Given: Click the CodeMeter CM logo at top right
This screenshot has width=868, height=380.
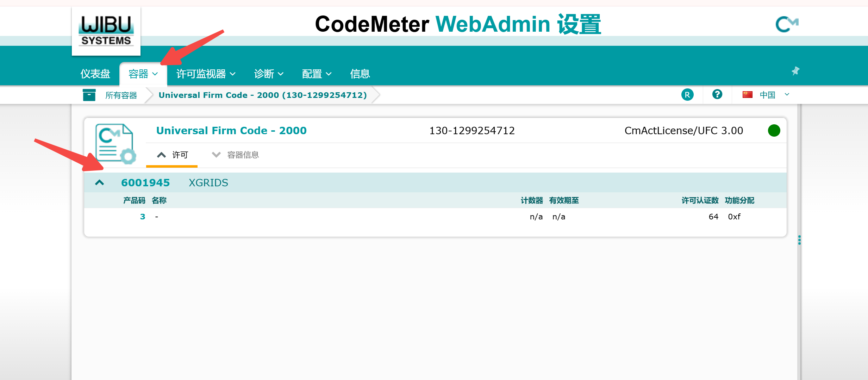Looking at the screenshot, I should tap(787, 24).
